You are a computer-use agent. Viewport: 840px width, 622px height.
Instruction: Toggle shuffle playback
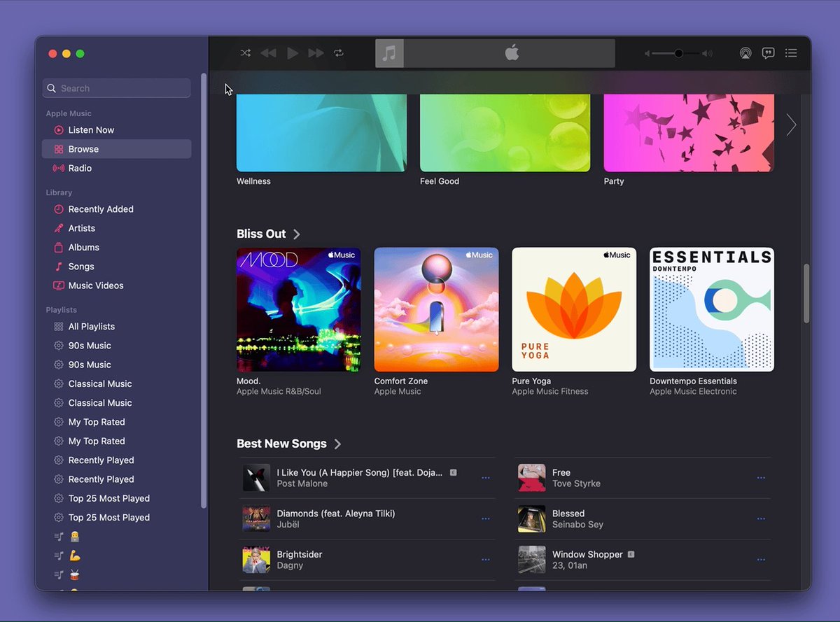click(246, 53)
